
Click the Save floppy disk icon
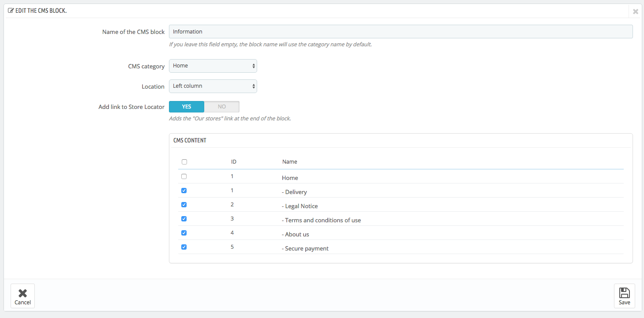tap(624, 293)
